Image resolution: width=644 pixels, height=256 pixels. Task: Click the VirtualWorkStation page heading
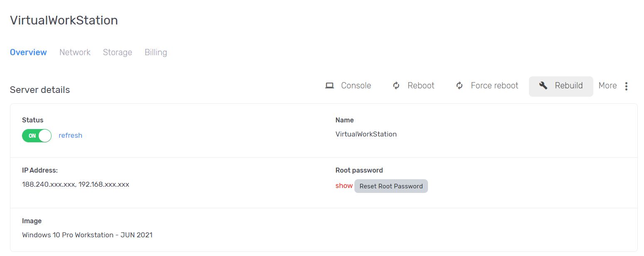point(64,20)
